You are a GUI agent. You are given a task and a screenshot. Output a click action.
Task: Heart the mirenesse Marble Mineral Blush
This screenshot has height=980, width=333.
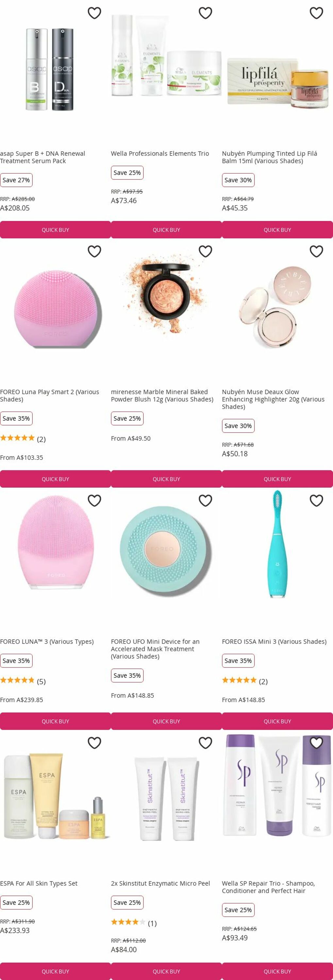206,251
